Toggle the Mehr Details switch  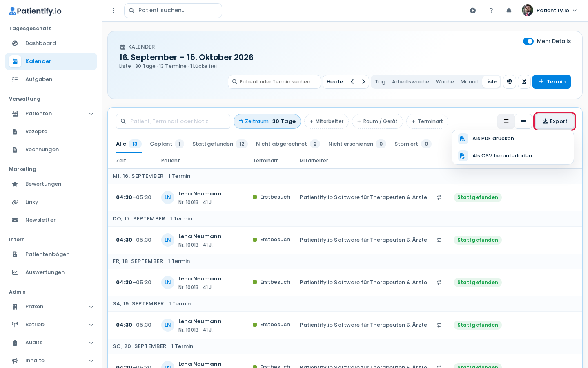pos(528,41)
